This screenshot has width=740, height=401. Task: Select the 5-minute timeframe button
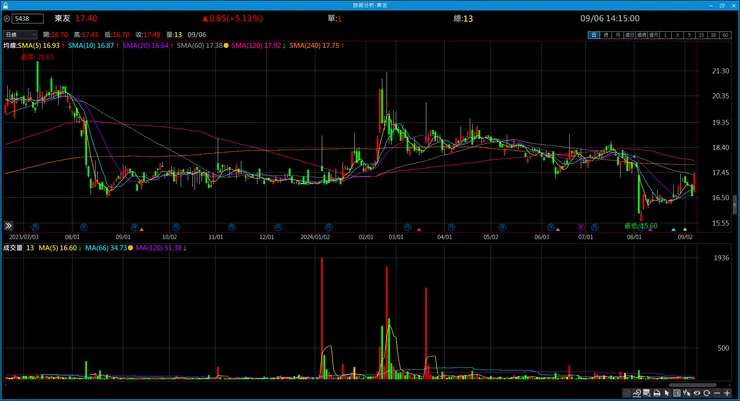690,35
